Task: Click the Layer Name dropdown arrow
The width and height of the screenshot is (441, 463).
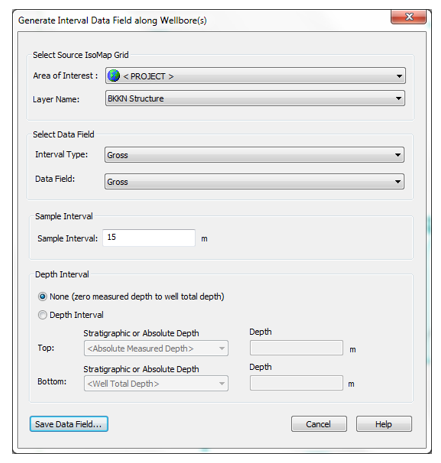Action: tap(398, 98)
